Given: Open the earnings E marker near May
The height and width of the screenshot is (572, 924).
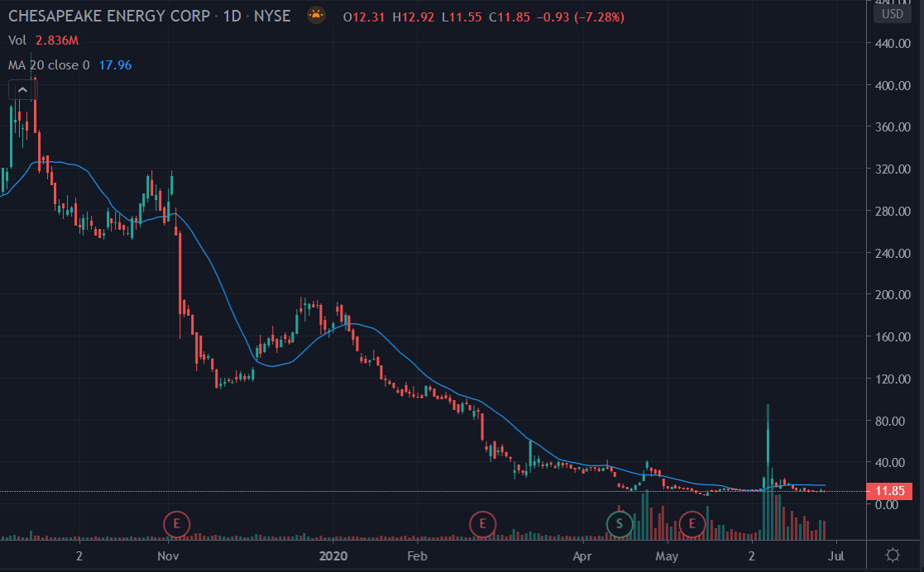Looking at the screenshot, I should [x=692, y=523].
